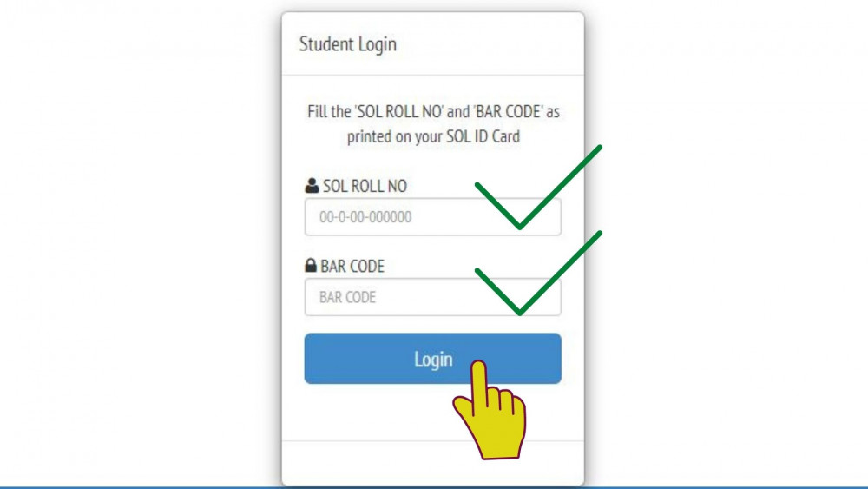Click the SOL ROLL NO label text
Image resolution: width=868 pixels, height=489 pixels.
click(x=365, y=186)
